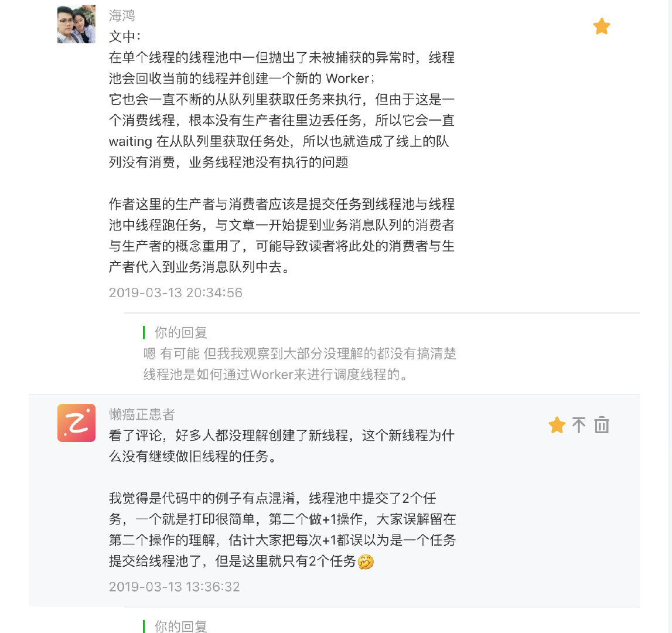
Task: Pin 懒癌正患者's comment to top
Action: click(x=579, y=425)
